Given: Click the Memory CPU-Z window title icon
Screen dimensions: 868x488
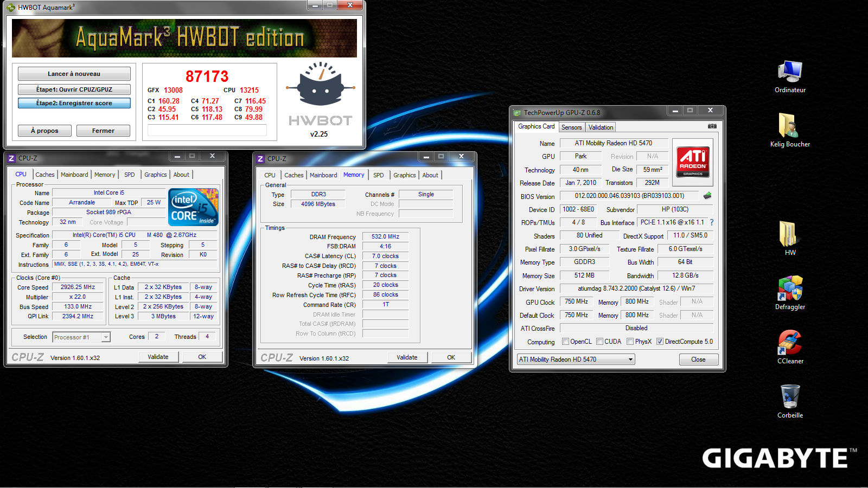Looking at the screenshot, I should click(x=260, y=159).
